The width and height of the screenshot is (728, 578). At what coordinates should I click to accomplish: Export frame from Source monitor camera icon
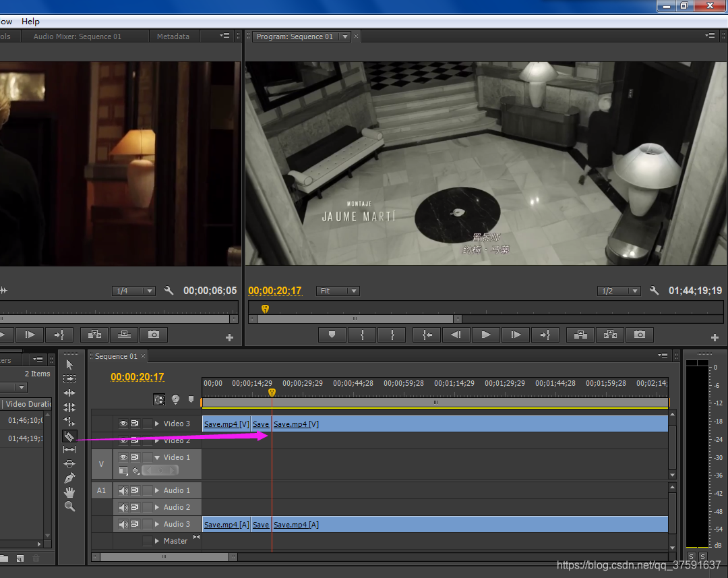click(x=154, y=335)
